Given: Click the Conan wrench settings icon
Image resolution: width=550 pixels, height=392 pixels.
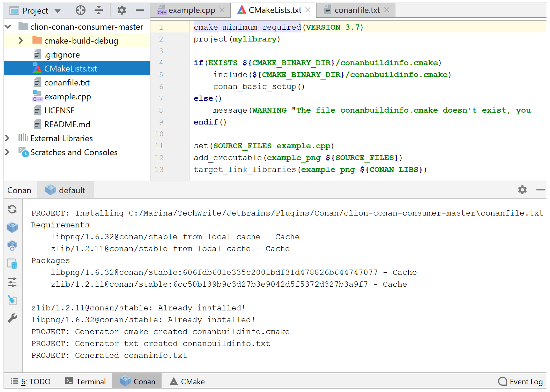Looking at the screenshot, I should pos(12,318).
